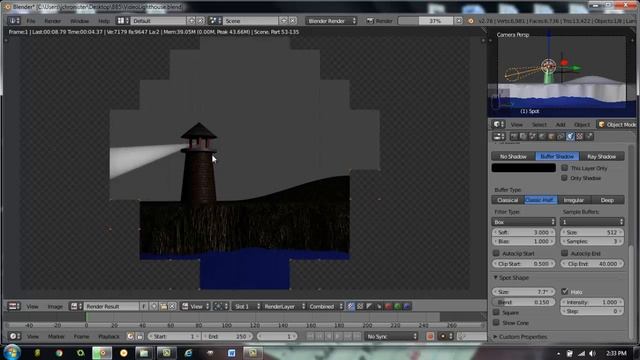Click the Blender logo icon in header
This screenshot has height=360, width=640.
point(471,20)
